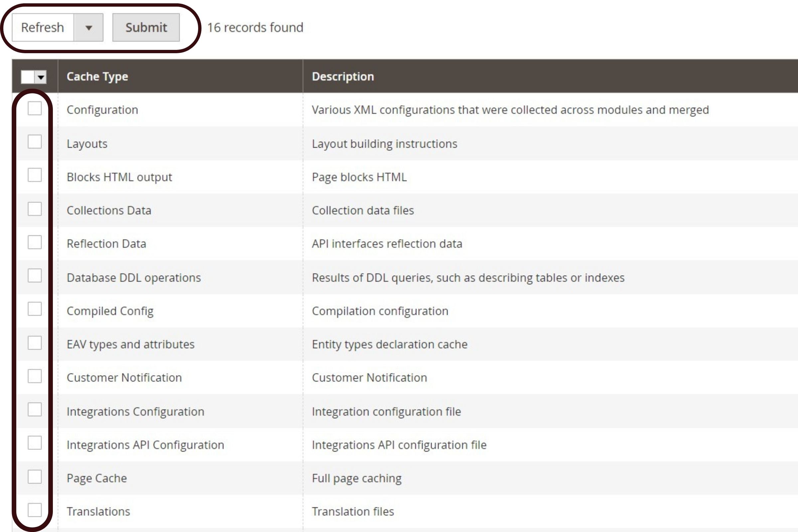This screenshot has width=798, height=532.
Task: Open the Refresh action dropdown arrow
Action: (x=88, y=28)
